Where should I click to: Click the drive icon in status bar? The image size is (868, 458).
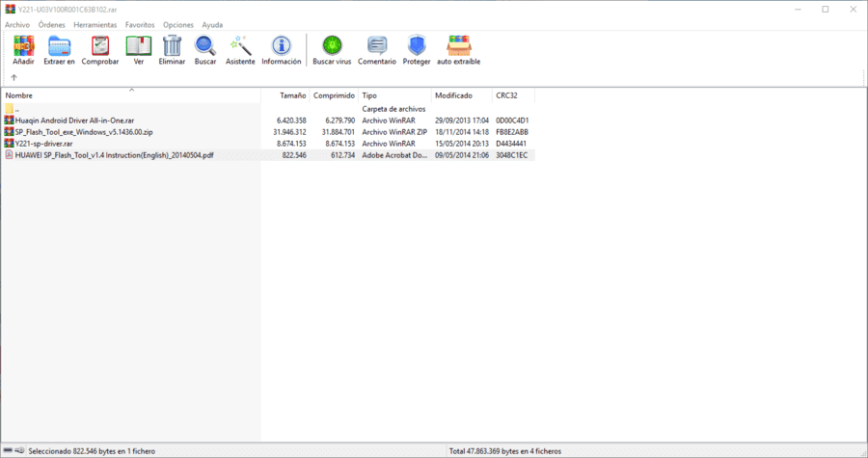9,451
